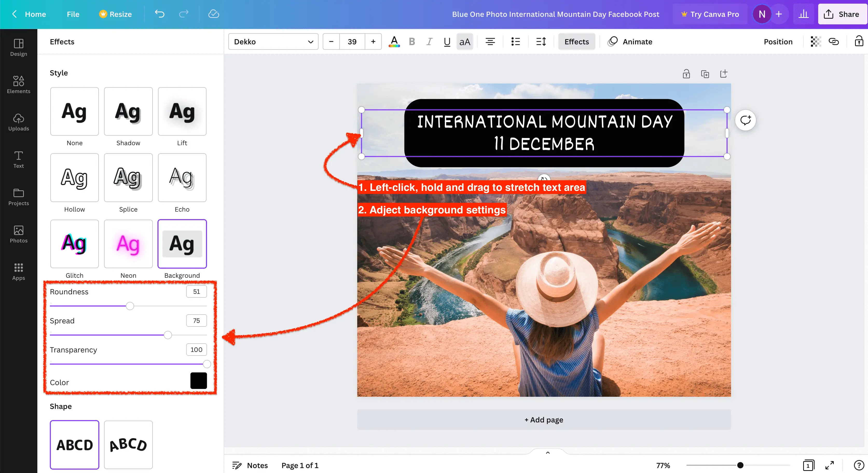Expand the page thumbnails chevron
The height and width of the screenshot is (473, 868).
point(548,453)
